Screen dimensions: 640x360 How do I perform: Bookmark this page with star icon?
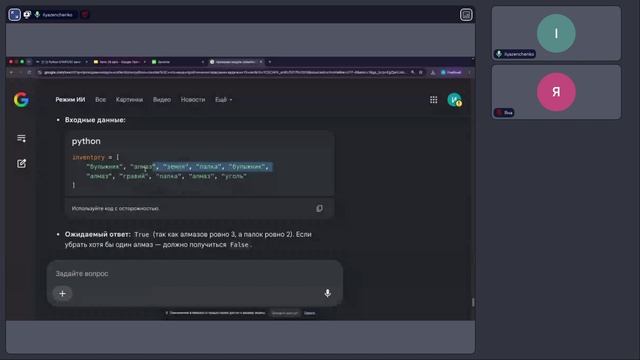pyautogui.click(x=421, y=72)
